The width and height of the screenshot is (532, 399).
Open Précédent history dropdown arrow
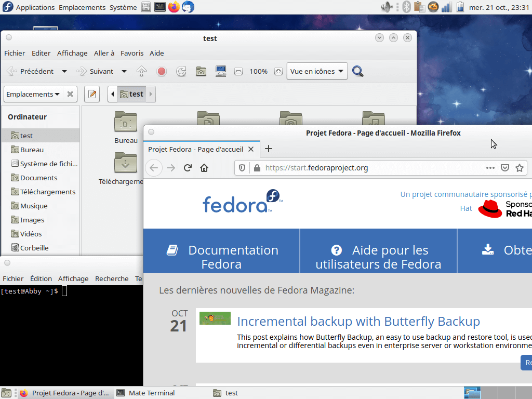pyautogui.click(x=64, y=71)
